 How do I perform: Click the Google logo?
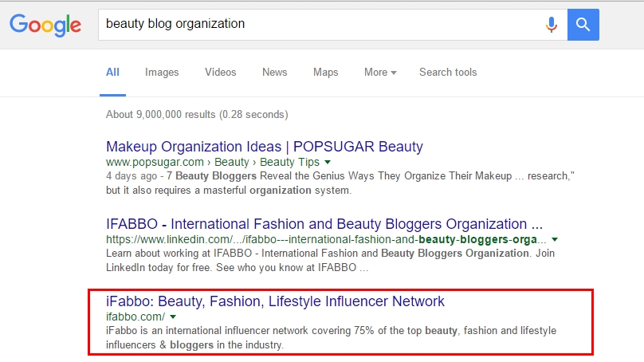45,25
